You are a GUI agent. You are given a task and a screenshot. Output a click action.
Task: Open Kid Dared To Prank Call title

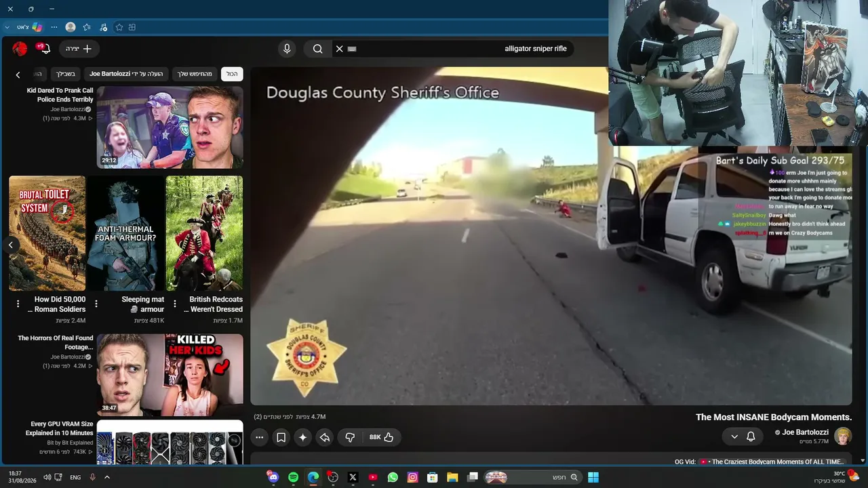tap(60, 95)
